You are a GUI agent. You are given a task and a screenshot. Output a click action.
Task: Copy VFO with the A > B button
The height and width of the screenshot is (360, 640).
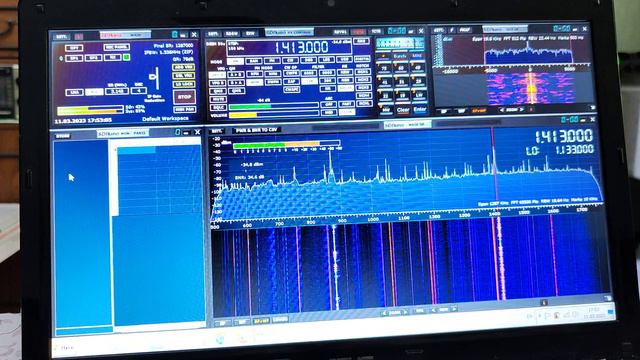pos(236,74)
